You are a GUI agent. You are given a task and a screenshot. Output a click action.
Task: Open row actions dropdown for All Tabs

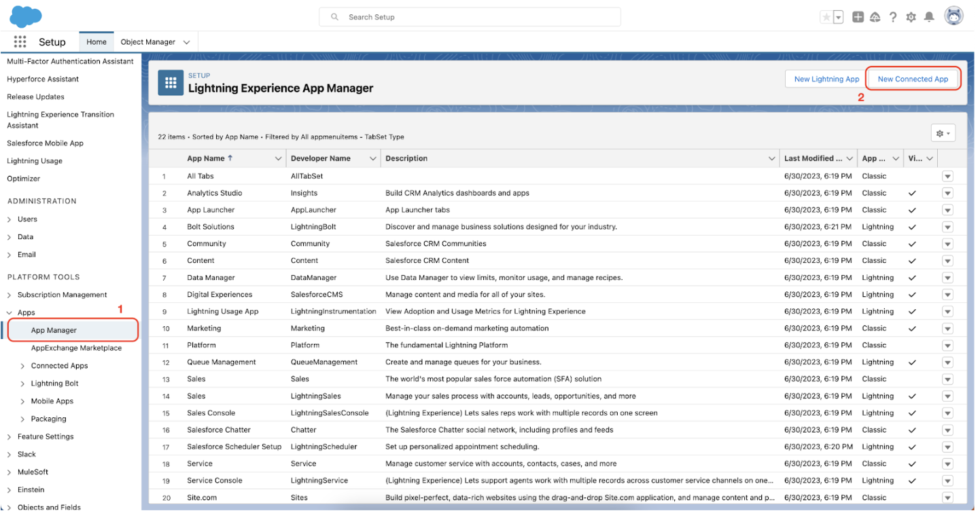point(947,176)
